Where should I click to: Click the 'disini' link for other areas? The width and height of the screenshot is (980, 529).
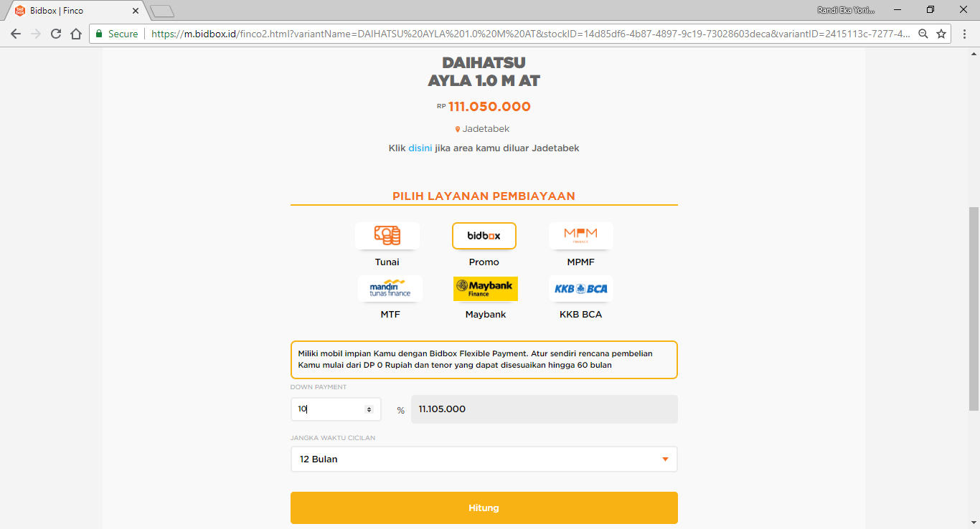click(420, 148)
